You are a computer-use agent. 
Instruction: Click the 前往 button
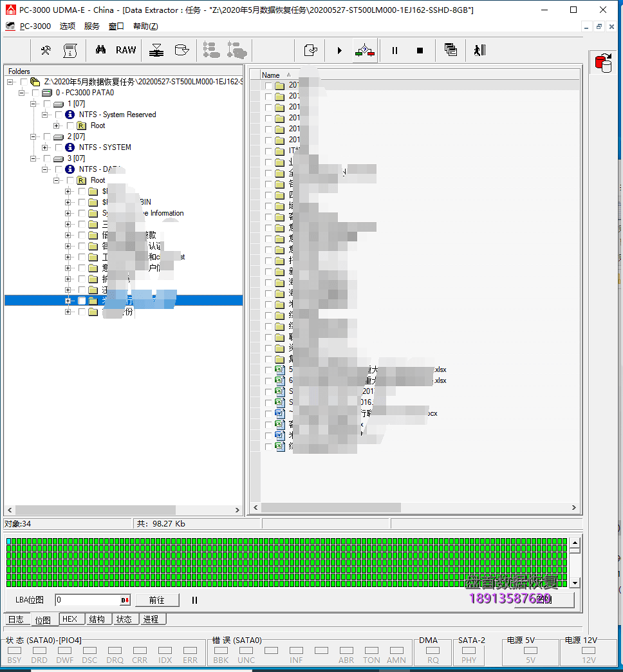coord(157,600)
